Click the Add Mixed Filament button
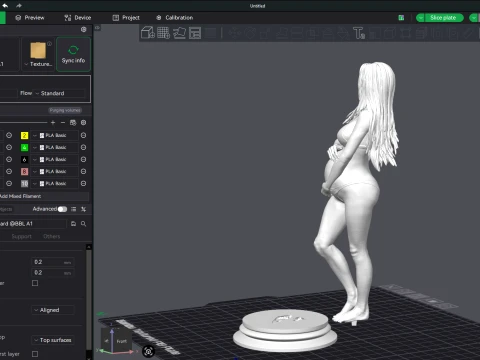The image size is (480, 360). (44, 196)
